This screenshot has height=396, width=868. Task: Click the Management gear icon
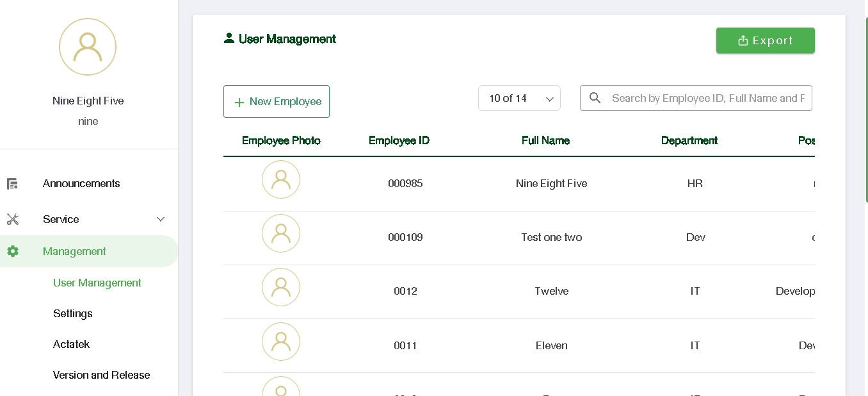point(12,251)
